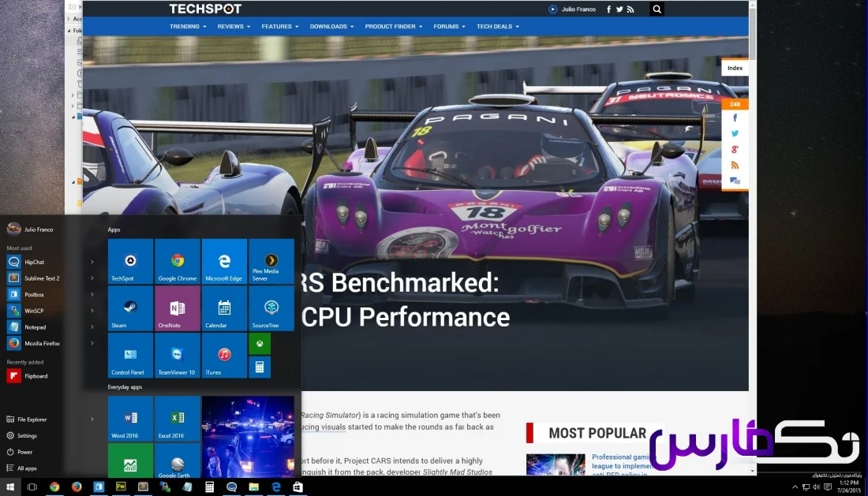The width and height of the screenshot is (868, 496).
Task: Open the REVIEWS dropdown menu
Action: click(x=234, y=27)
